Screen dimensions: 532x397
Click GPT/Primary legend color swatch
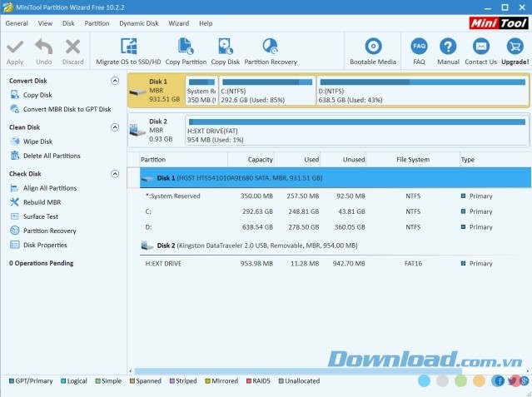coord(12,381)
